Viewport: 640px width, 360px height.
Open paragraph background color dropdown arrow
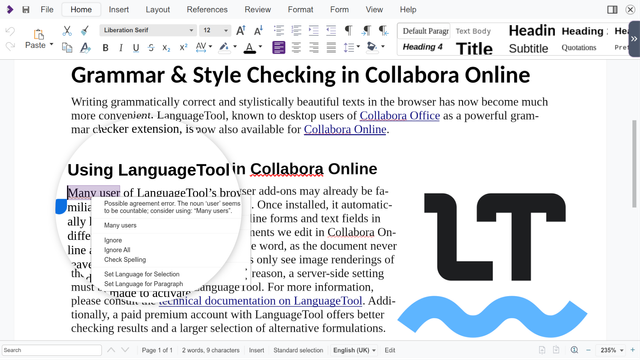pyautogui.click(x=382, y=47)
